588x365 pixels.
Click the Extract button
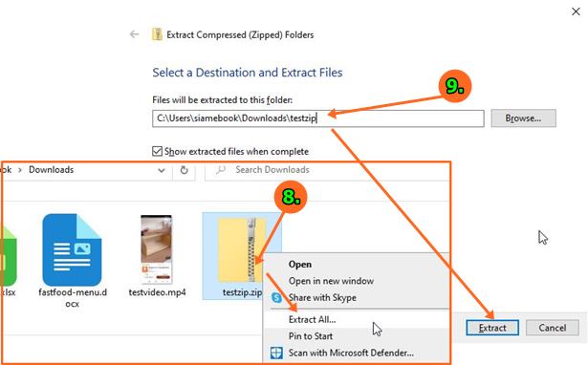click(492, 328)
